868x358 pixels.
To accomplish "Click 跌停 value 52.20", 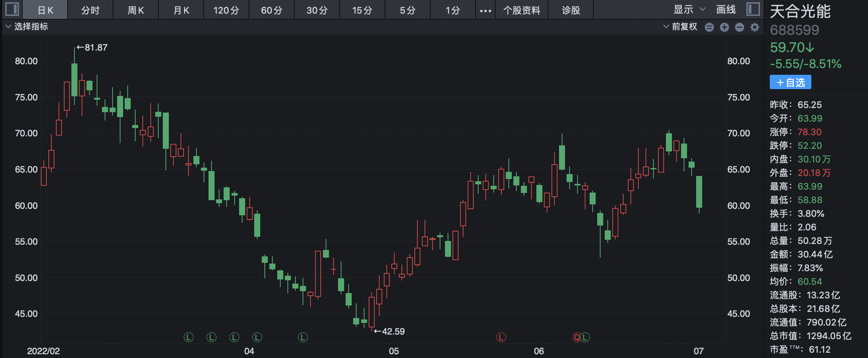I will 809,145.
